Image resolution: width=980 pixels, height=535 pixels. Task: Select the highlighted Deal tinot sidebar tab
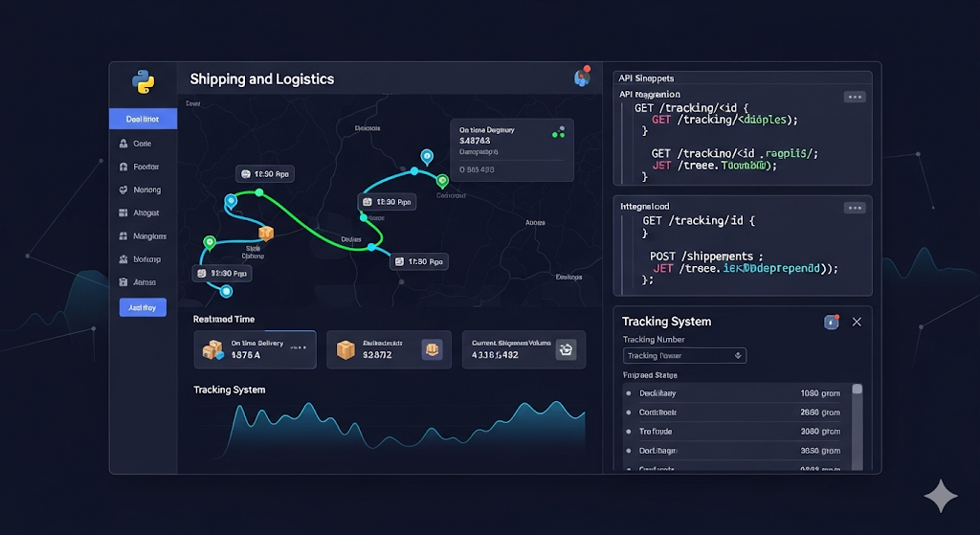coord(144,119)
